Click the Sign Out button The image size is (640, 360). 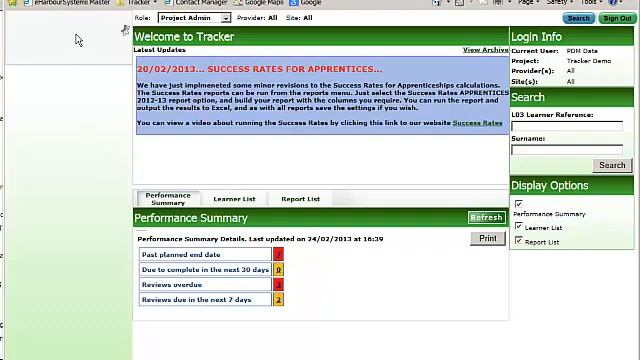(617, 18)
